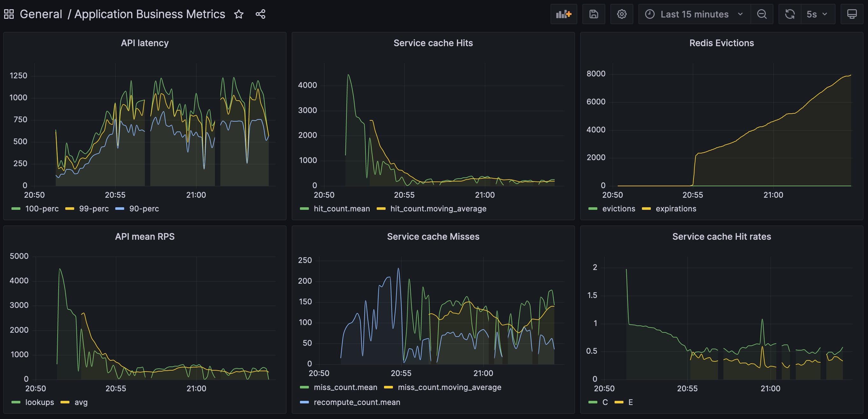The image size is (868, 419).
Task: Click the Add panel icon
Action: coord(563,14)
